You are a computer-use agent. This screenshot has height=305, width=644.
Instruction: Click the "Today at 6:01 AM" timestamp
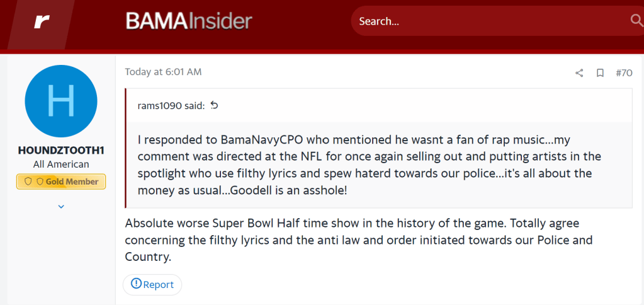coord(163,72)
